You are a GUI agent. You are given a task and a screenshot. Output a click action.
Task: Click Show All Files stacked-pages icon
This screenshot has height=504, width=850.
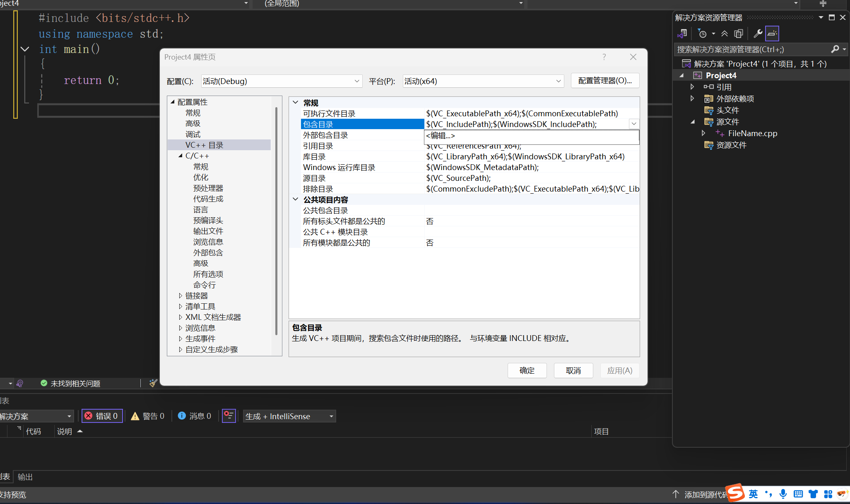click(738, 34)
